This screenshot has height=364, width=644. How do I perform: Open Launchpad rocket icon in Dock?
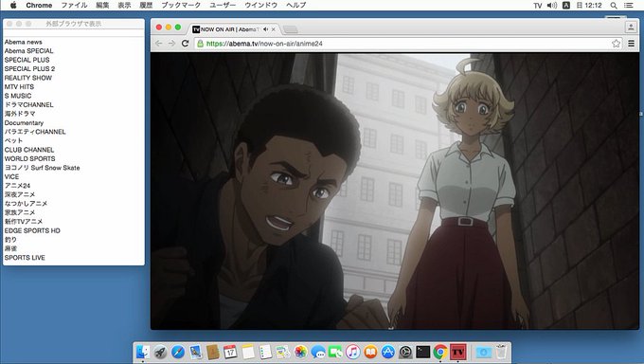click(x=160, y=352)
